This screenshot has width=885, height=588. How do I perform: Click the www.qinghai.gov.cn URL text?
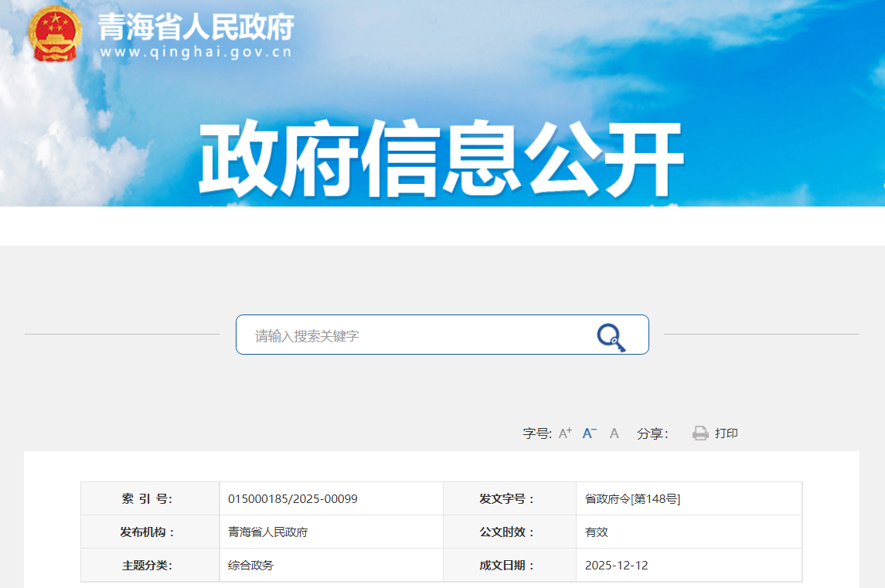196,53
